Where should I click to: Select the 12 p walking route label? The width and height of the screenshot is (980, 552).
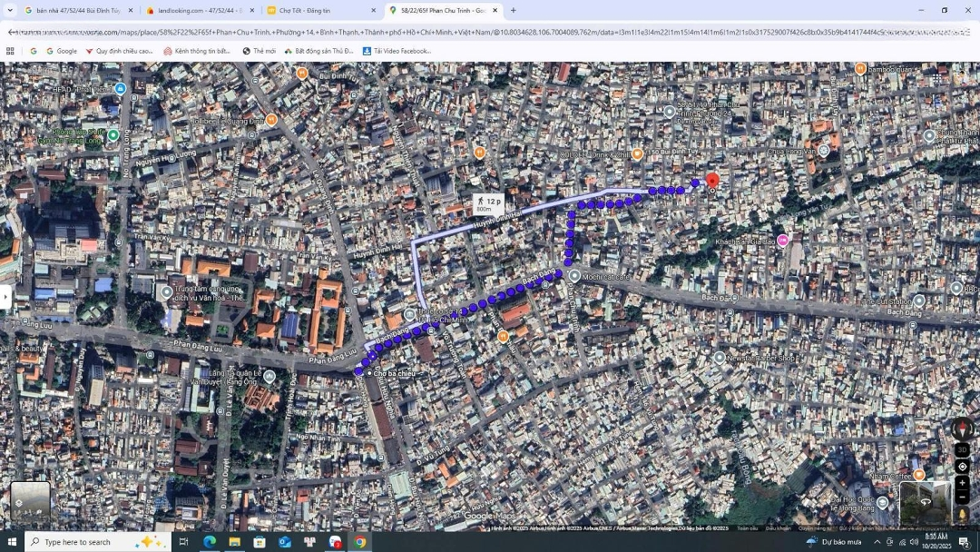487,204
